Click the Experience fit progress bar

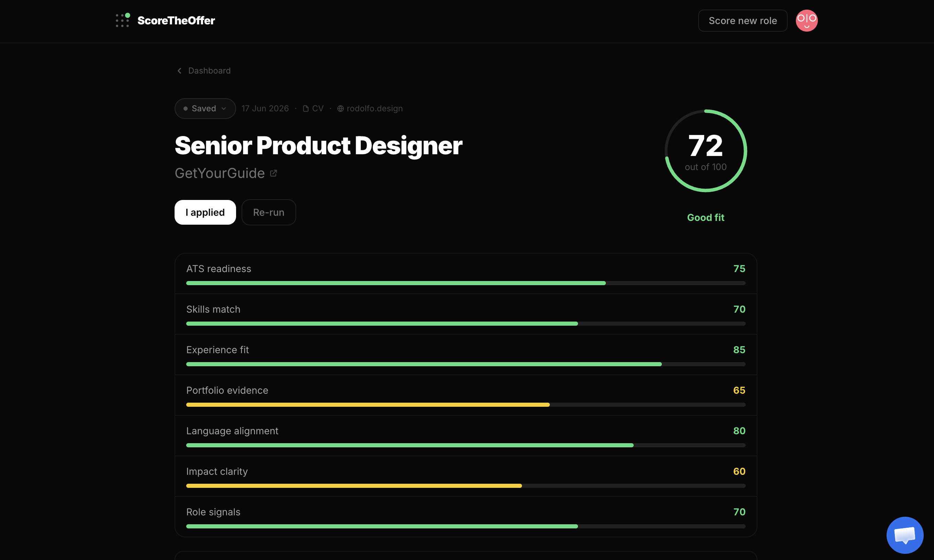click(x=465, y=364)
